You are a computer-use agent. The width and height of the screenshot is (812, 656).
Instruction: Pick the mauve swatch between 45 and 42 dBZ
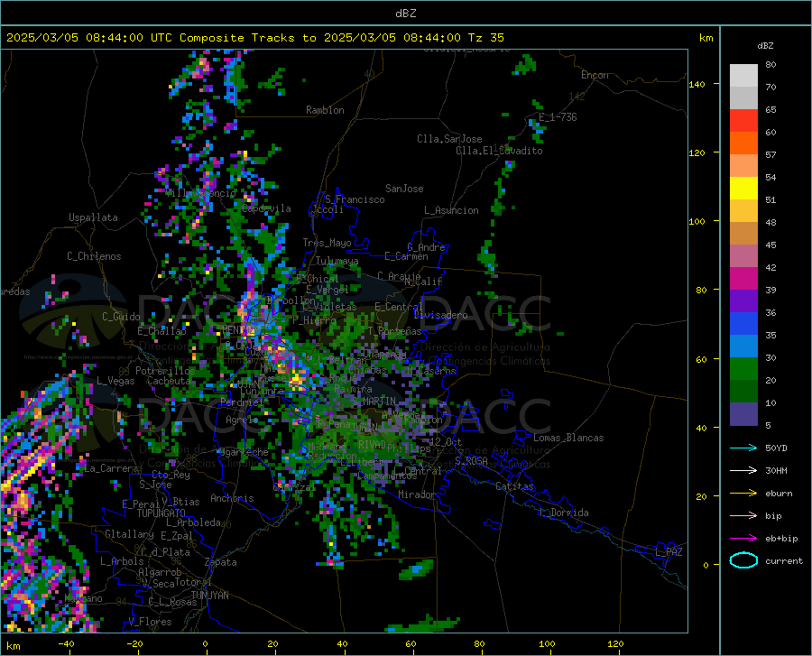click(x=743, y=256)
